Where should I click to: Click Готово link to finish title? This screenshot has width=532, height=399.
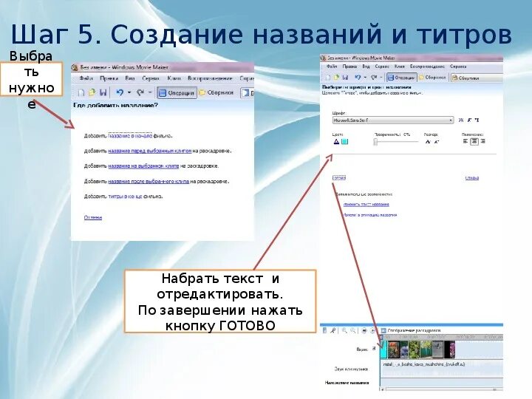[x=339, y=178]
